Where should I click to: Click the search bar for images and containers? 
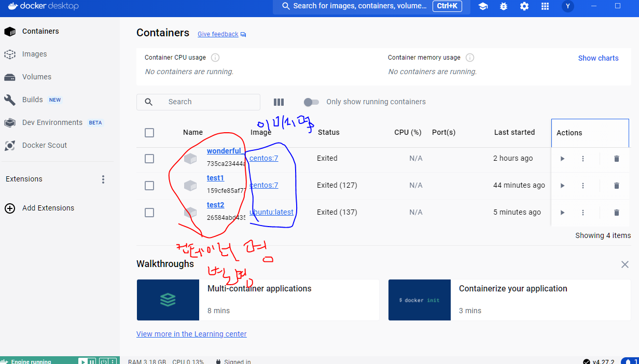(371, 6)
